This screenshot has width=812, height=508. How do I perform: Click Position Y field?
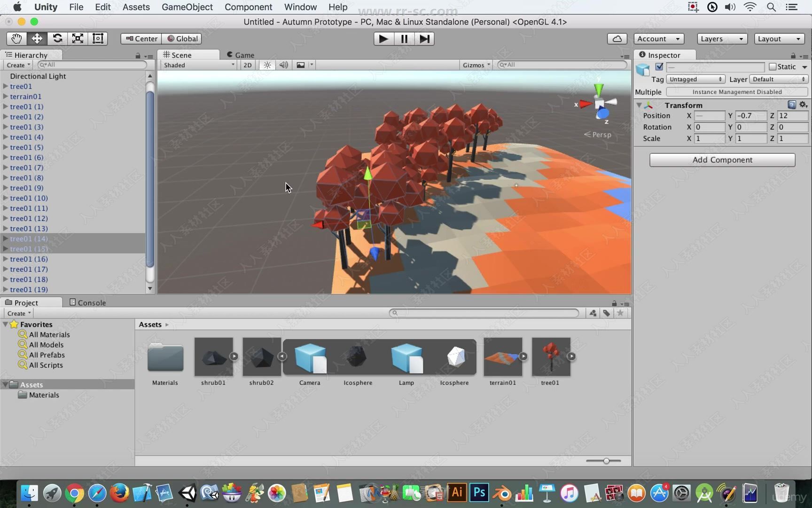pyautogui.click(x=751, y=116)
